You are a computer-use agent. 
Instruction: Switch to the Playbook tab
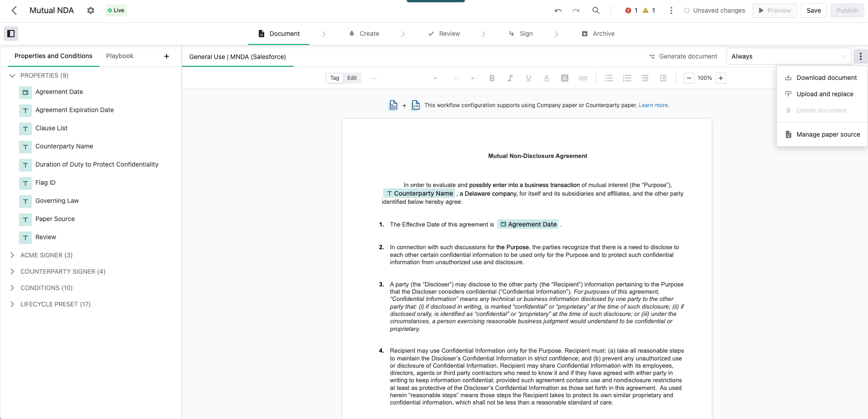[119, 56]
